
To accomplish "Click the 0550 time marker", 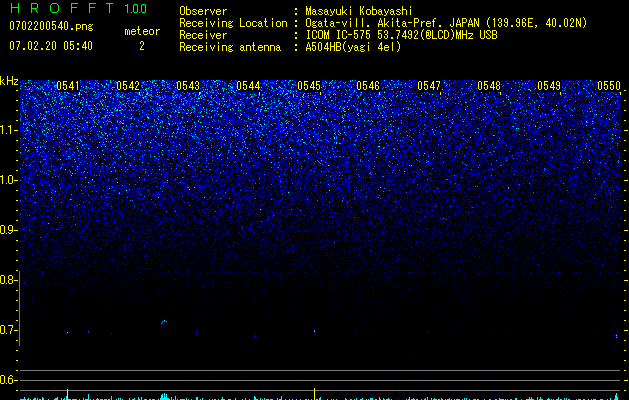I will tap(609, 86).
